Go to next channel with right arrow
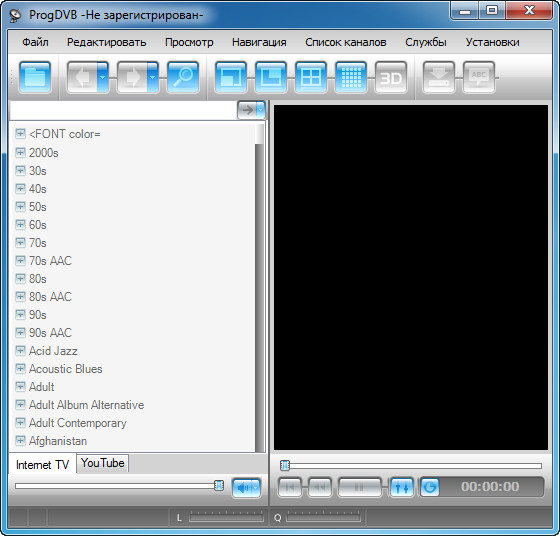Image resolution: width=560 pixels, height=536 pixels. (132, 77)
